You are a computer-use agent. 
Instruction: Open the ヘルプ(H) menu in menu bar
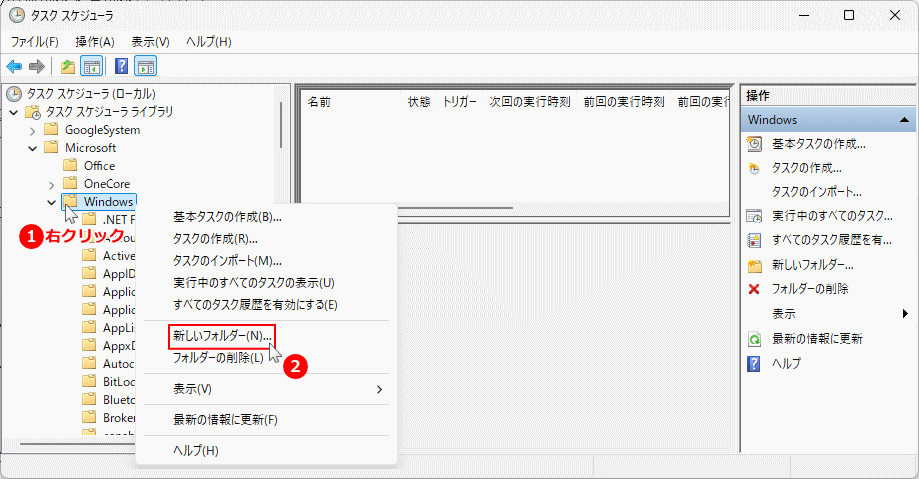tap(209, 42)
